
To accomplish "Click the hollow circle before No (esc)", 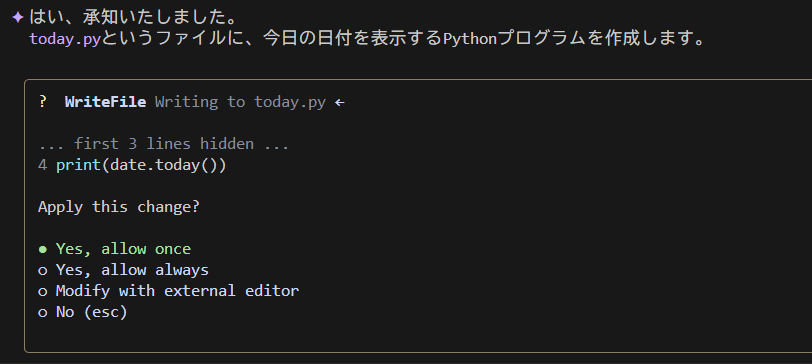I will click(x=43, y=313).
